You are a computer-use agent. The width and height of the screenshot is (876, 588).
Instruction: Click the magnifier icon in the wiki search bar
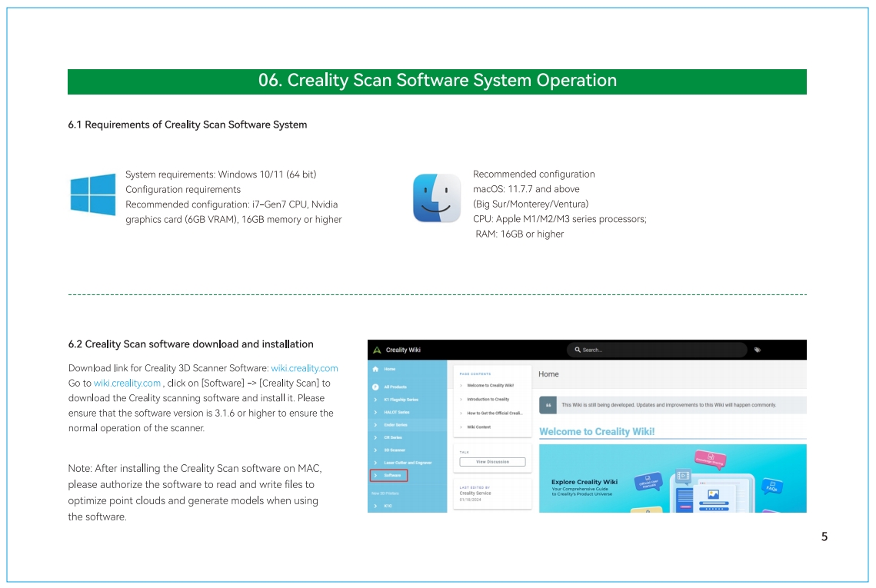[x=578, y=350]
